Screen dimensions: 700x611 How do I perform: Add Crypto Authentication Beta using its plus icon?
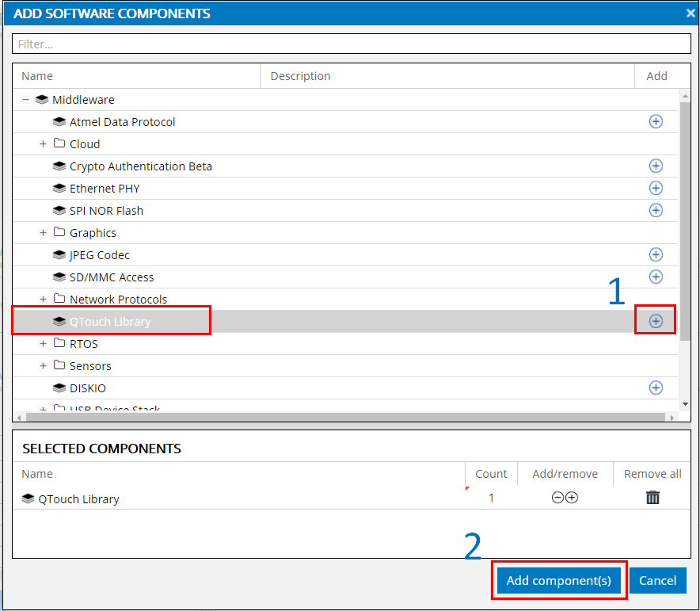(x=656, y=166)
